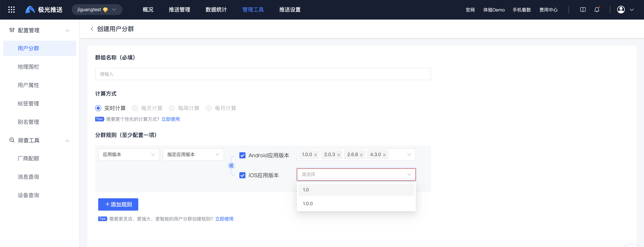Screen dimensions: 644x247
Task: Go back using the arrow beside 创建用户分群
Action: click(92, 29)
